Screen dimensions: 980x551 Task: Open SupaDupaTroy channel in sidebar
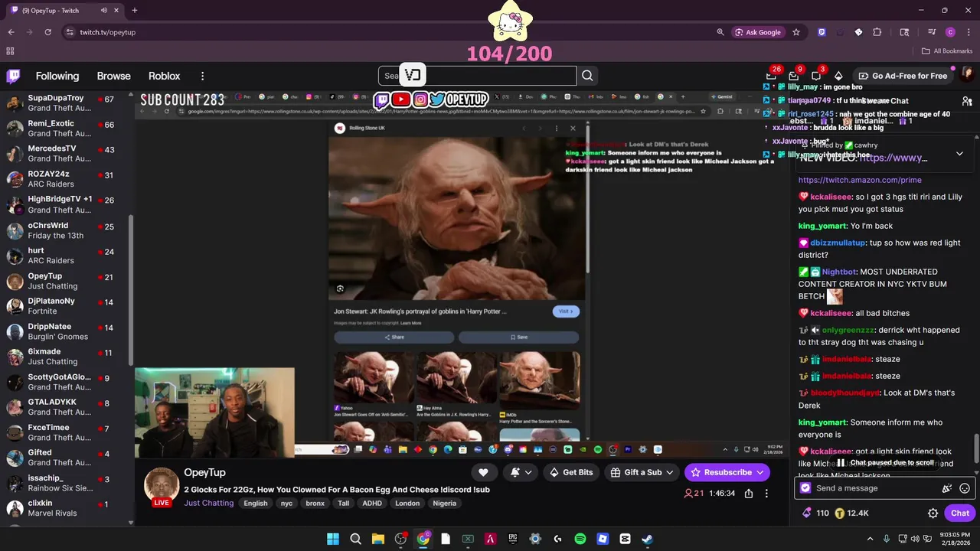[x=66, y=103]
